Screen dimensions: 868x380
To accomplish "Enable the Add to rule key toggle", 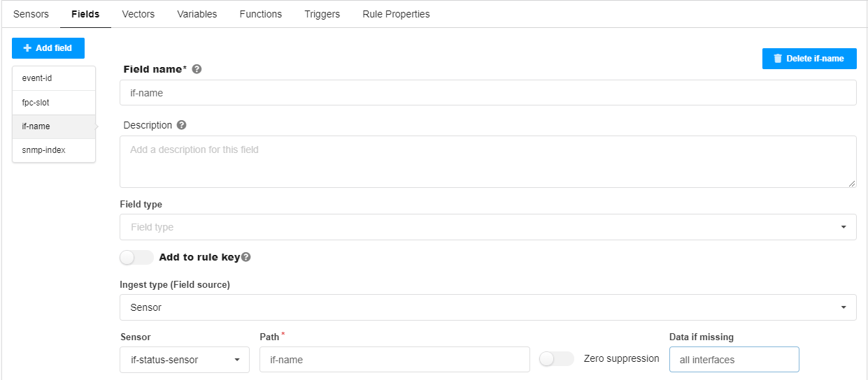I will [x=136, y=258].
